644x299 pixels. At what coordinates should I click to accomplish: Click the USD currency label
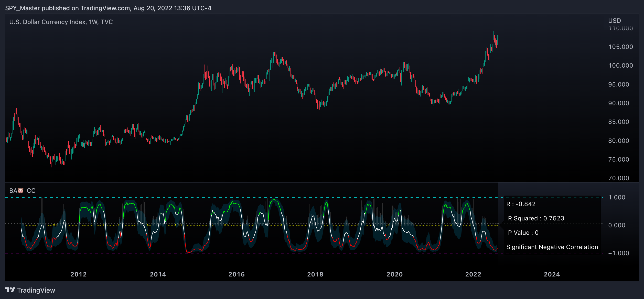point(615,21)
